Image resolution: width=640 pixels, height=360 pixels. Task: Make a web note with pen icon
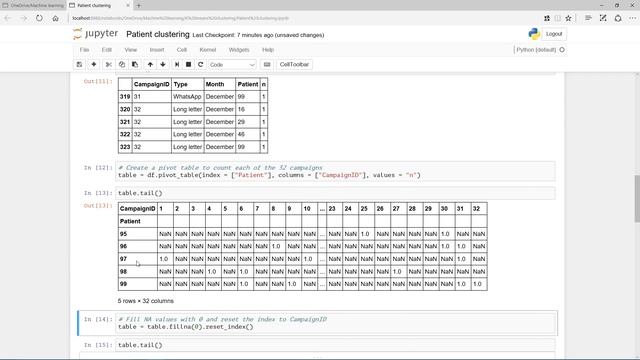tap(603, 18)
